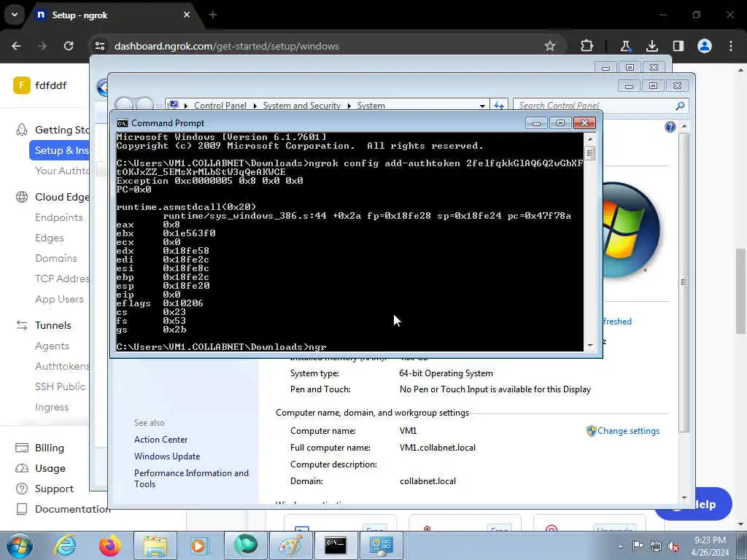Screen dimensions: 747x560
Task: Open Performance Information and Tools link
Action: click(192, 478)
